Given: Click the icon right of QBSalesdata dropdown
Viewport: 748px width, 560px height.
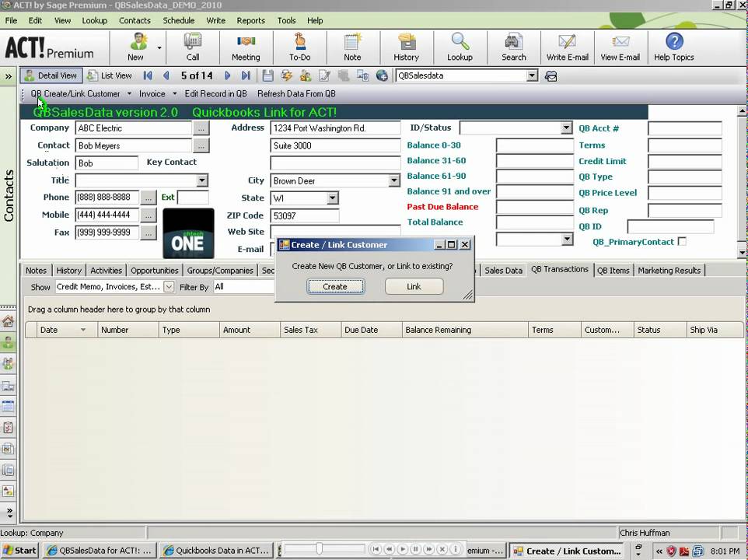Looking at the screenshot, I should [551, 76].
